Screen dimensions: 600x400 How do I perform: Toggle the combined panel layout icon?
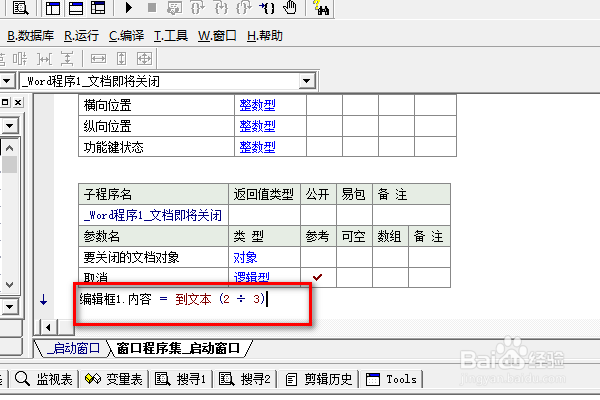[x=98, y=8]
